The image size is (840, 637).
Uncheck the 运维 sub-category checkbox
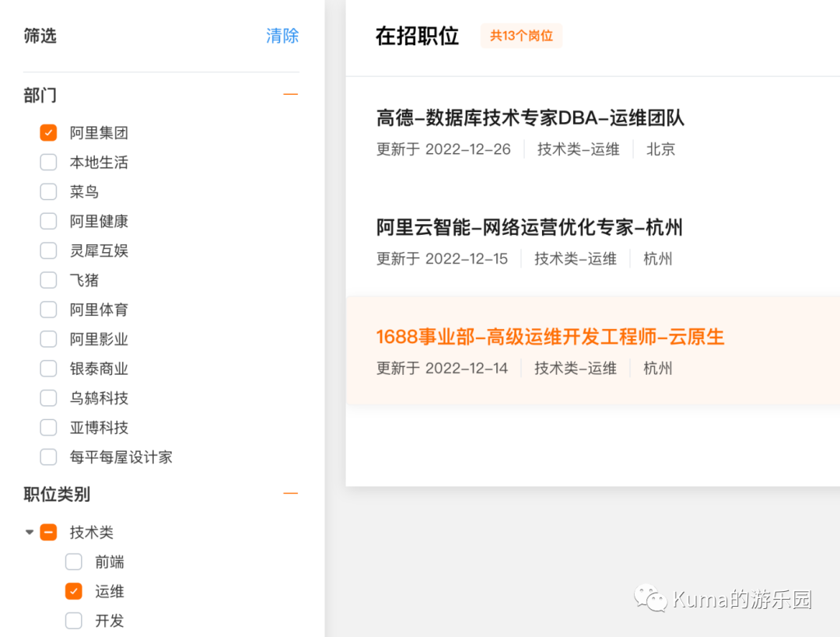[73, 591]
